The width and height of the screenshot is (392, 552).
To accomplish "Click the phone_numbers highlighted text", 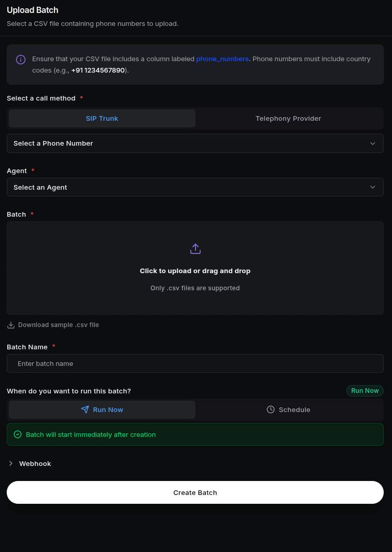I will (222, 59).
